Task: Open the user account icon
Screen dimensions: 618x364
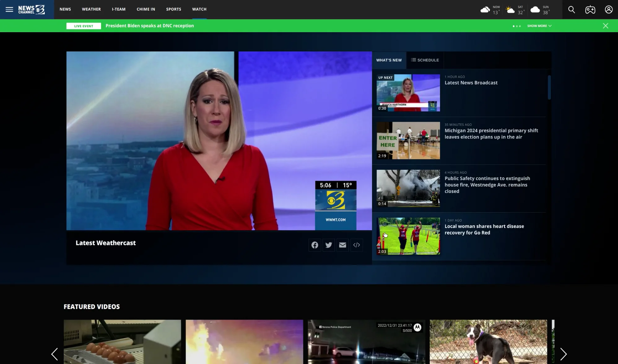Action: point(608,10)
